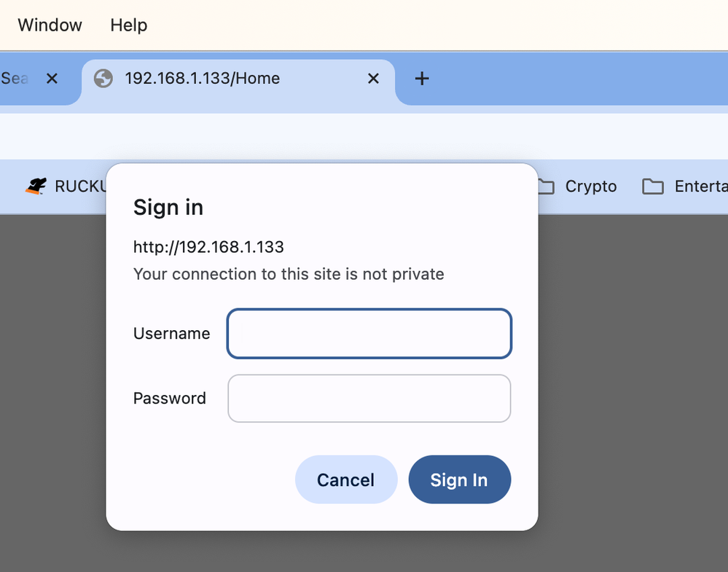Open the Window menu

pyautogui.click(x=50, y=25)
